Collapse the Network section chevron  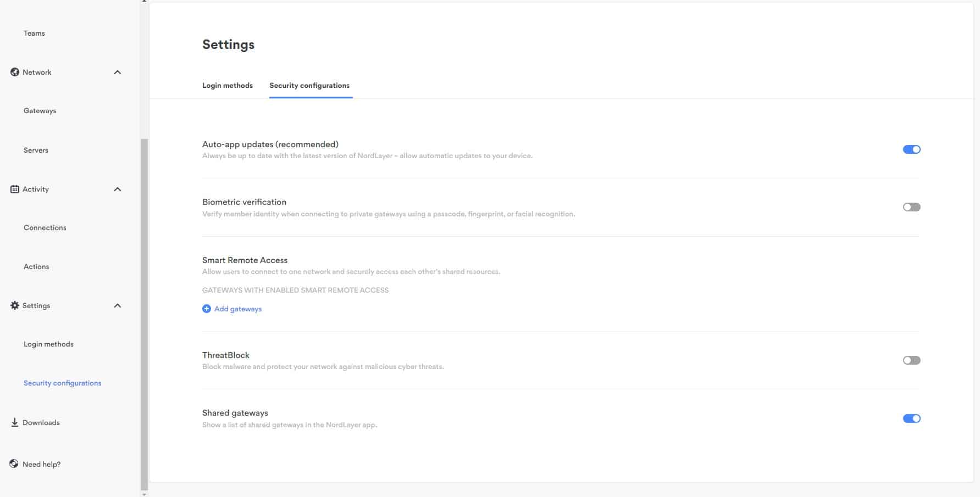[118, 72]
